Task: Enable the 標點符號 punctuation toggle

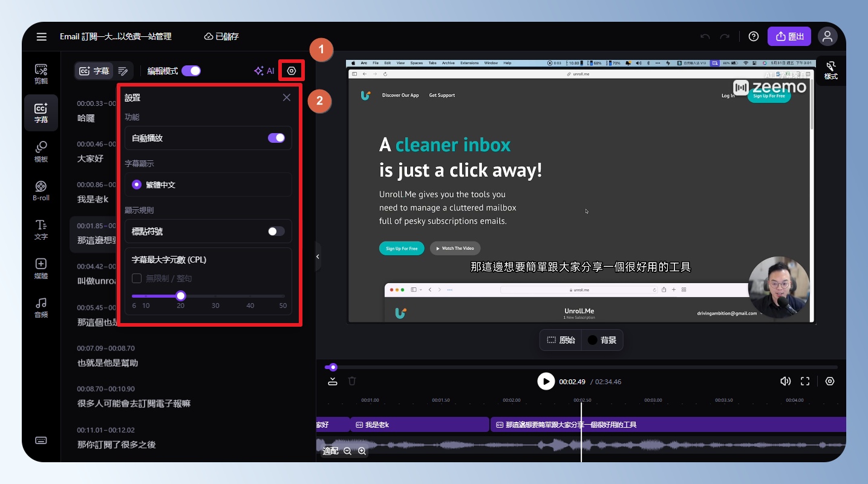Action: tap(276, 231)
